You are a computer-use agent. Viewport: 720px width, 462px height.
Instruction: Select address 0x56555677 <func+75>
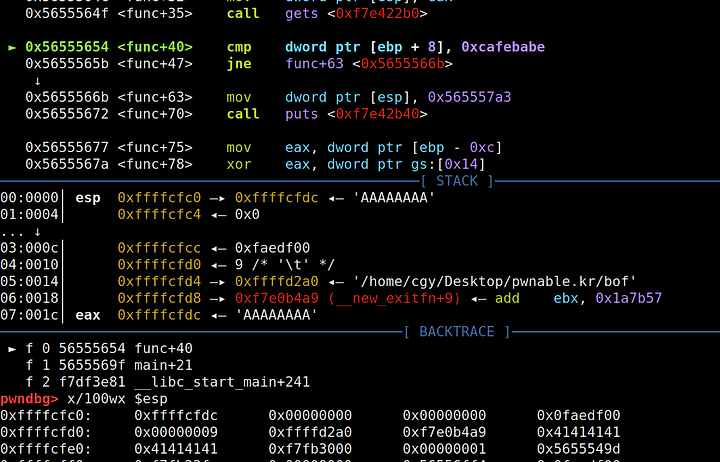pos(109,147)
